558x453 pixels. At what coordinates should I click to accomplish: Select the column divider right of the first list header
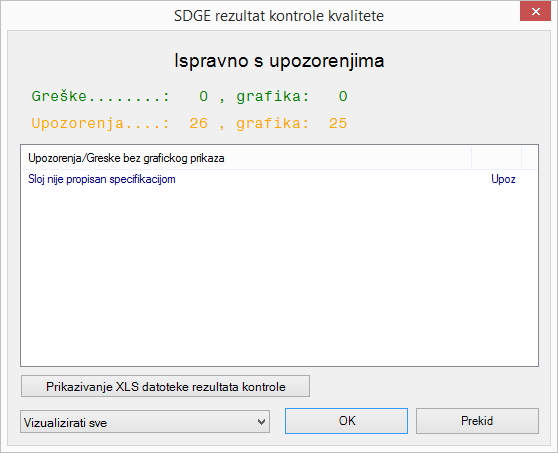click(x=472, y=158)
